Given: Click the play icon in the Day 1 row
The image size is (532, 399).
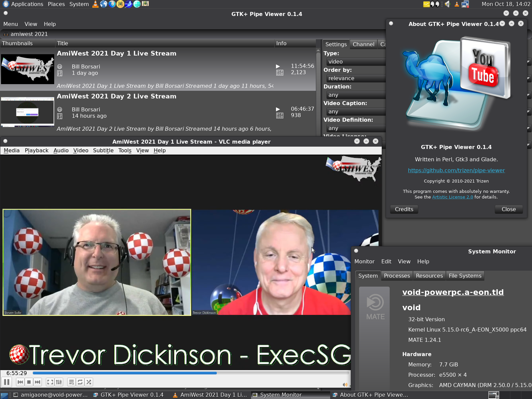Looking at the screenshot, I should [278, 66].
